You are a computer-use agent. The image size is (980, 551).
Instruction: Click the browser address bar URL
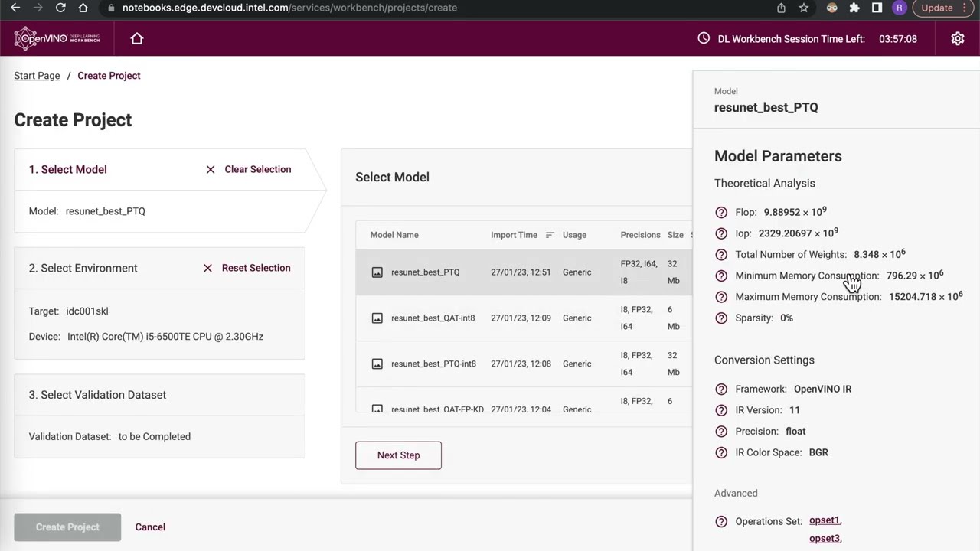[289, 8]
